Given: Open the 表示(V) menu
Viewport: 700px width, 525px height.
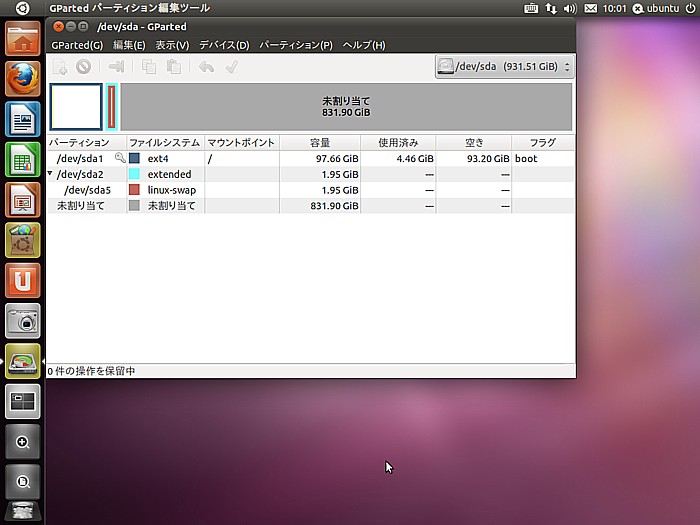Looking at the screenshot, I should (172, 45).
